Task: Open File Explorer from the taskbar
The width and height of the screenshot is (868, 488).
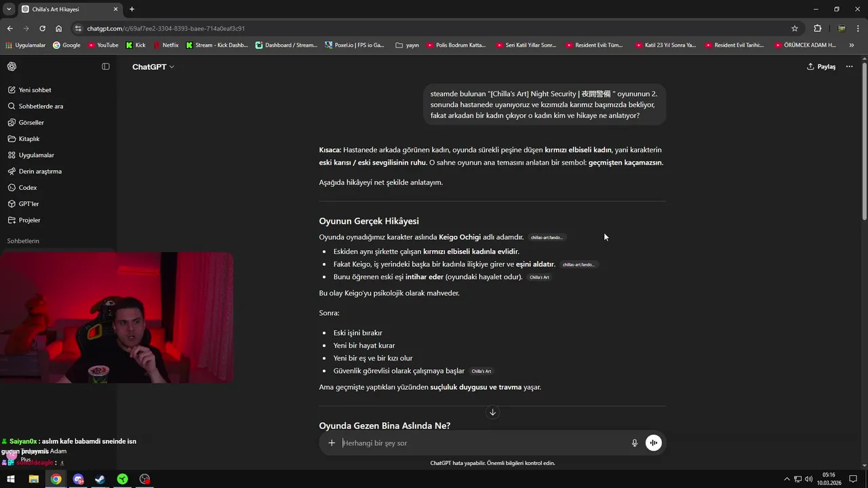Action: (x=33, y=479)
